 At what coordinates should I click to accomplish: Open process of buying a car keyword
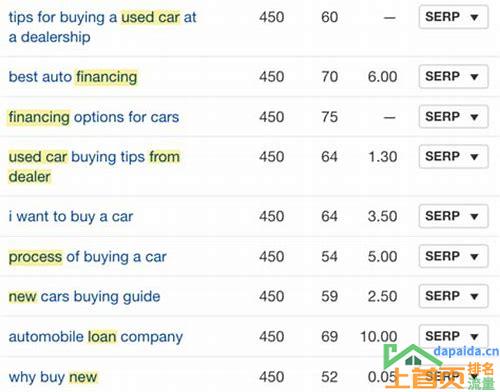(87, 257)
